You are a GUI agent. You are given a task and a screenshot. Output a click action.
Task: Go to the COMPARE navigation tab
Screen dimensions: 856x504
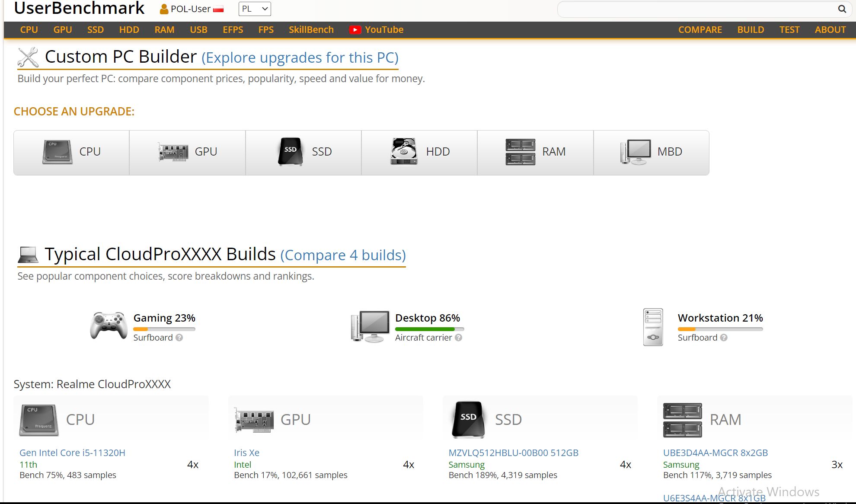700,30
